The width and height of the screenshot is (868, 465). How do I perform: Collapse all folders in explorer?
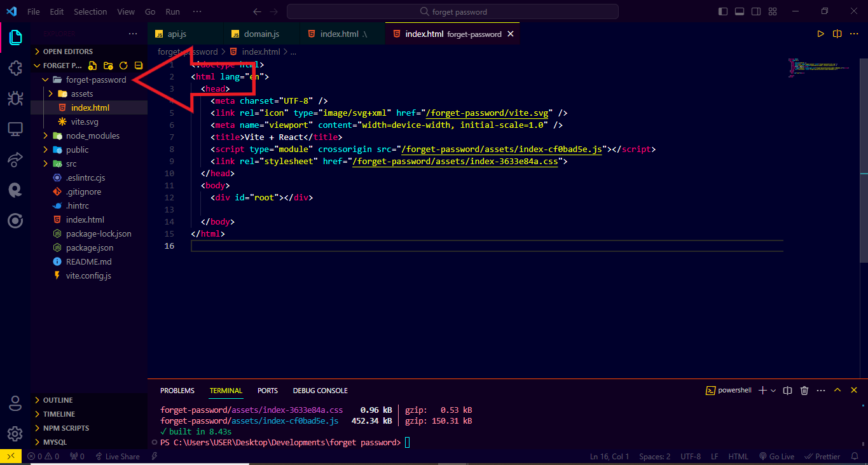tap(139, 66)
